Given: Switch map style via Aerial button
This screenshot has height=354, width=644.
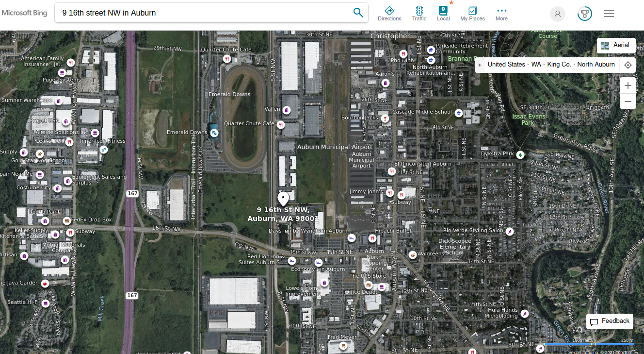Looking at the screenshot, I should coord(616,45).
